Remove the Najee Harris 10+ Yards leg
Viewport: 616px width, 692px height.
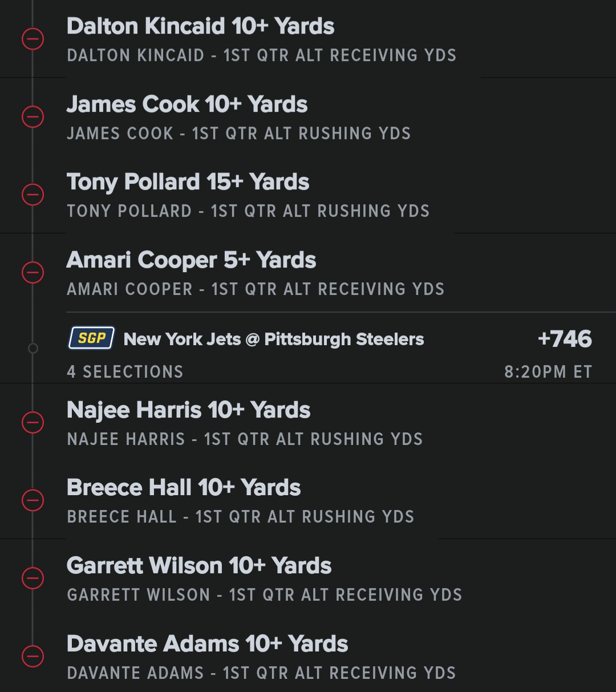point(33,423)
